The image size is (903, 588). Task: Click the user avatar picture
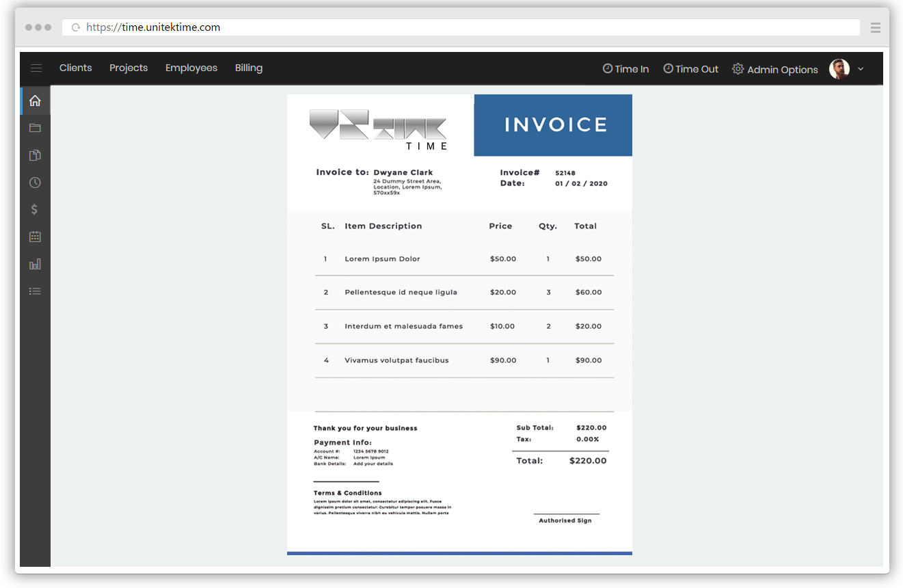tap(839, 68)
